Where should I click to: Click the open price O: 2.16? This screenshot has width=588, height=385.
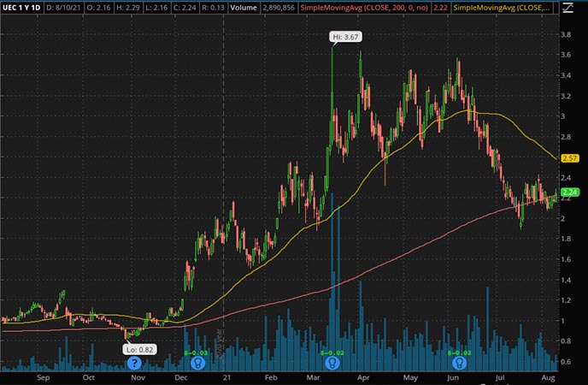pos(98,7)
